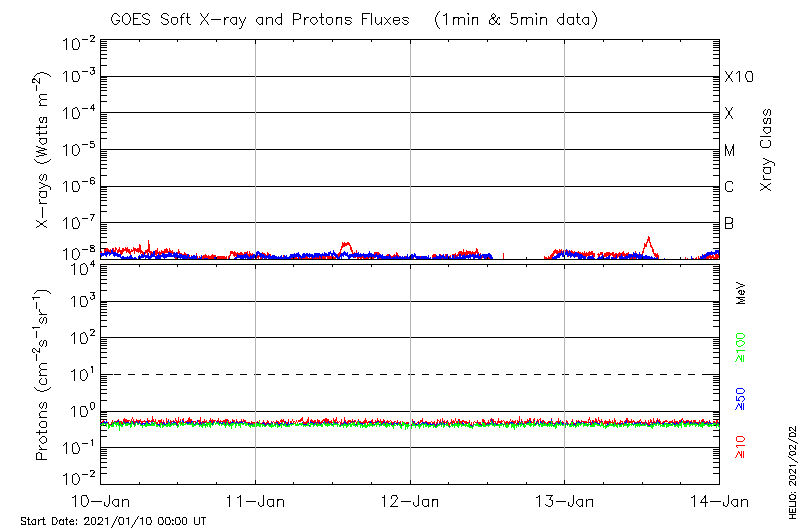Click the C X-ray class label
Image resolution: width=800 pixels, height=530 pixels.
click(730, 187)
